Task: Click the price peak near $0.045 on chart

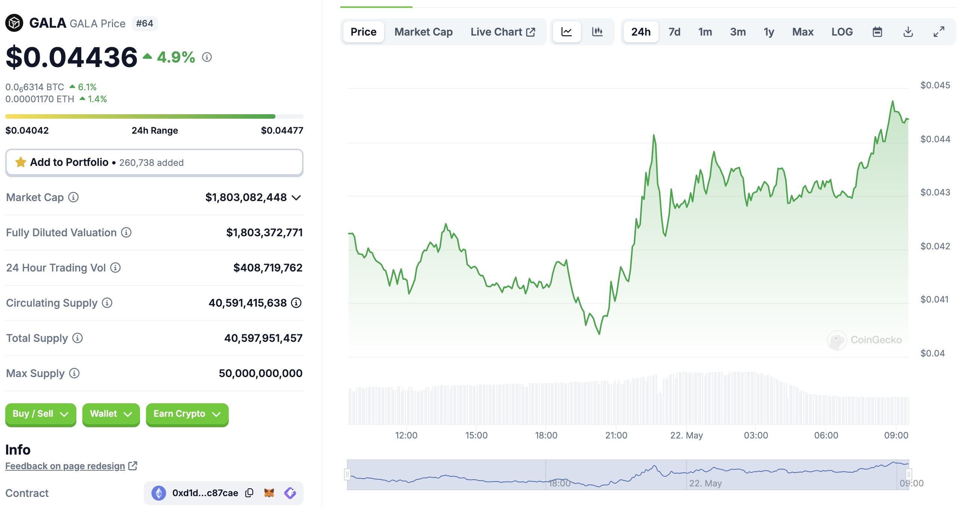Action: point(892,101)
